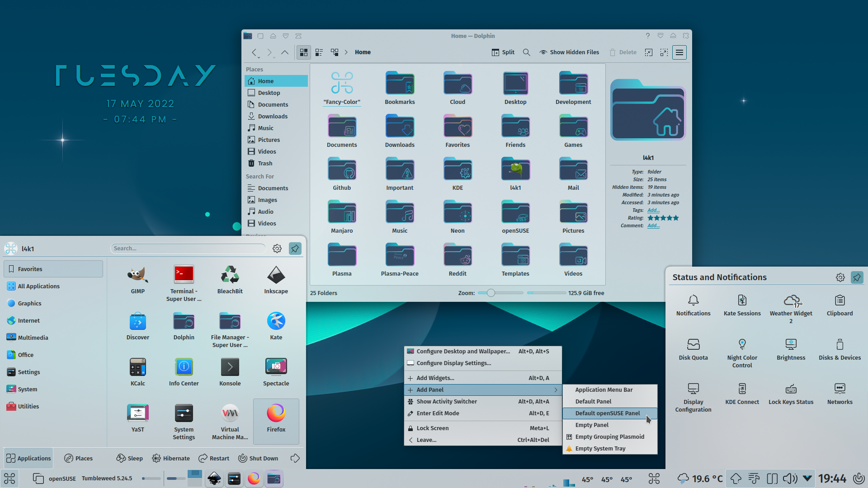
Task: Launch Discover software center
Action: pyautogui.click(x=138, y=326)
